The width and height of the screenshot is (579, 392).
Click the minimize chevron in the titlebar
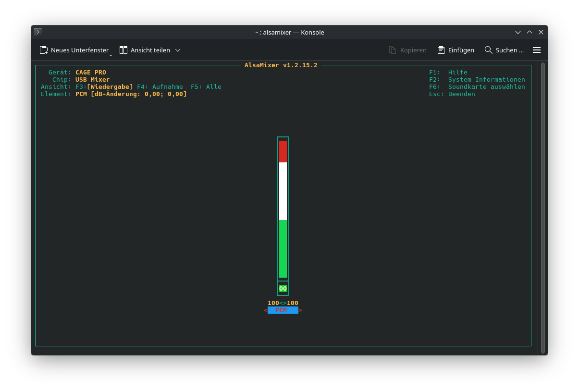click(x=518, y=32)
